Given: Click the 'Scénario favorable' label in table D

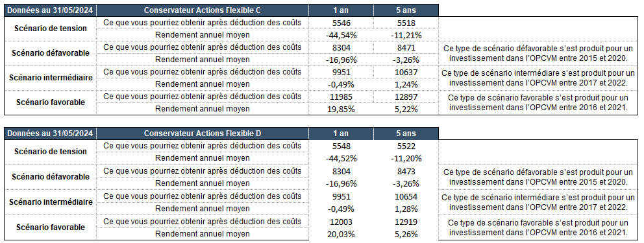Looking at the screenshot, I should pyautogui.click(x=51, y=227).
